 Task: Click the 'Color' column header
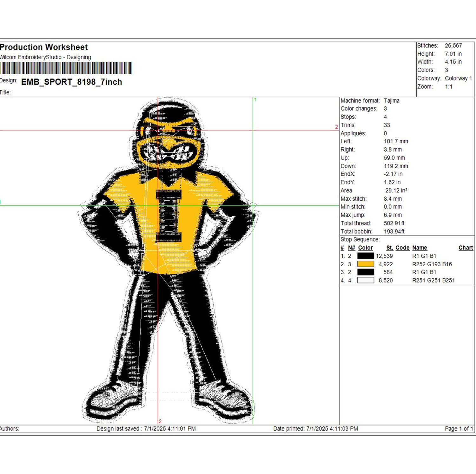point(366,248)
